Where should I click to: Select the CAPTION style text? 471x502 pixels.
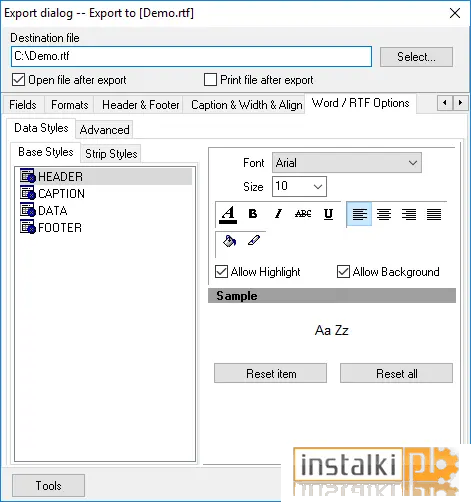[62, 193]
